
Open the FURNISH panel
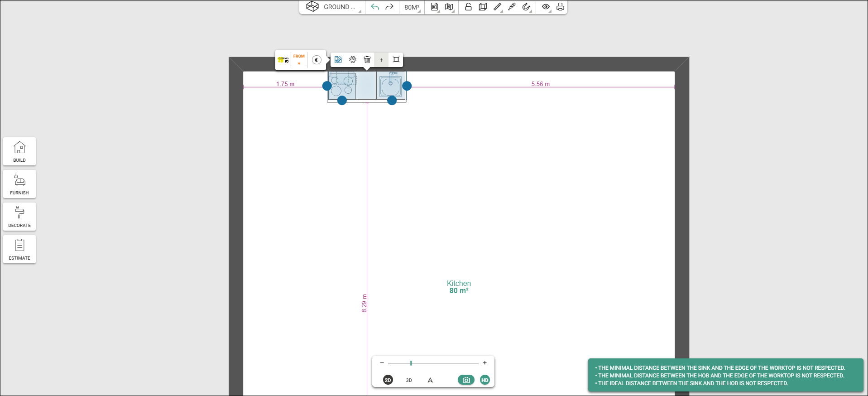[19, 184]
